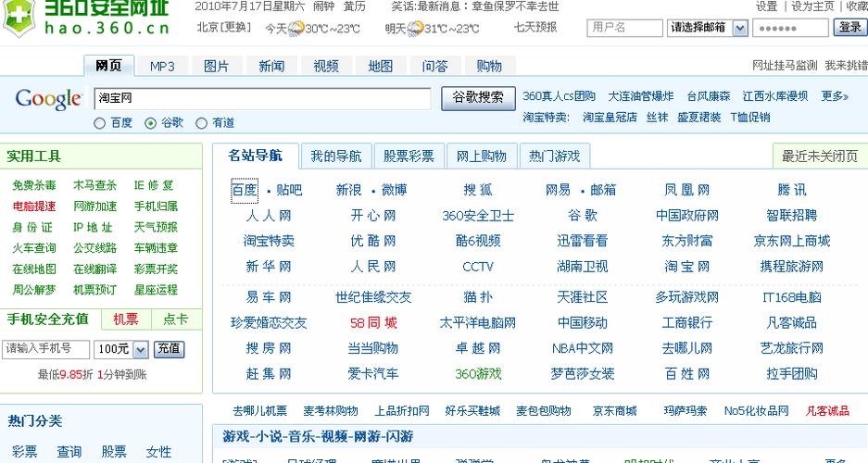Open the NBA中文网 link
This screenshot has width=868, height=463.
(x=583, y=348)
